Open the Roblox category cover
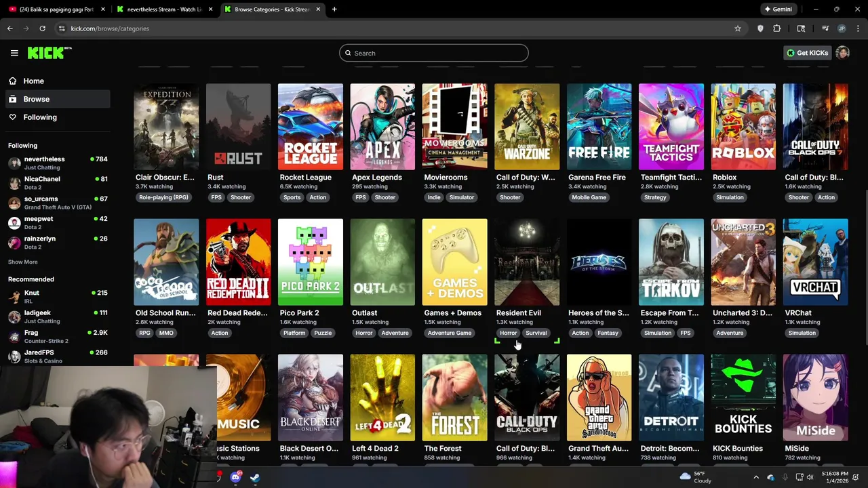Screen dimensions: 868x488 (743, 127)
